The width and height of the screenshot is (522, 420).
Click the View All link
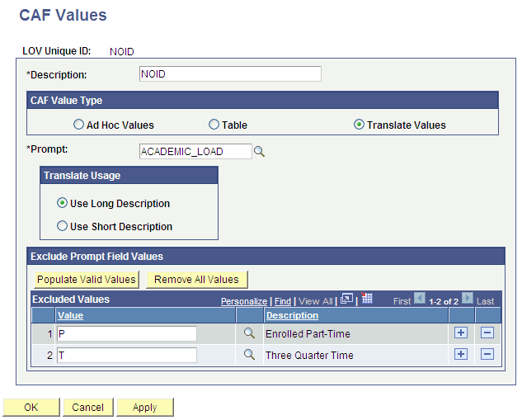click(x=316, y=301)
